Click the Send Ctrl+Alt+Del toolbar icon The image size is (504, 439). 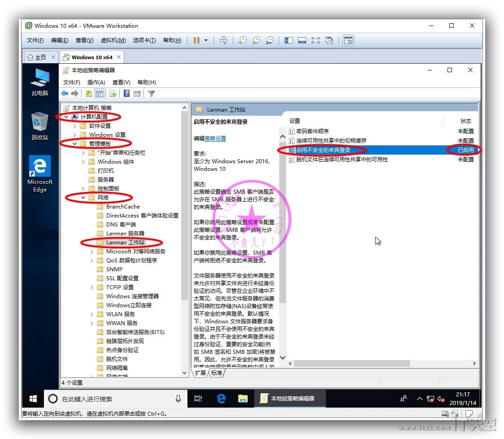223,40
